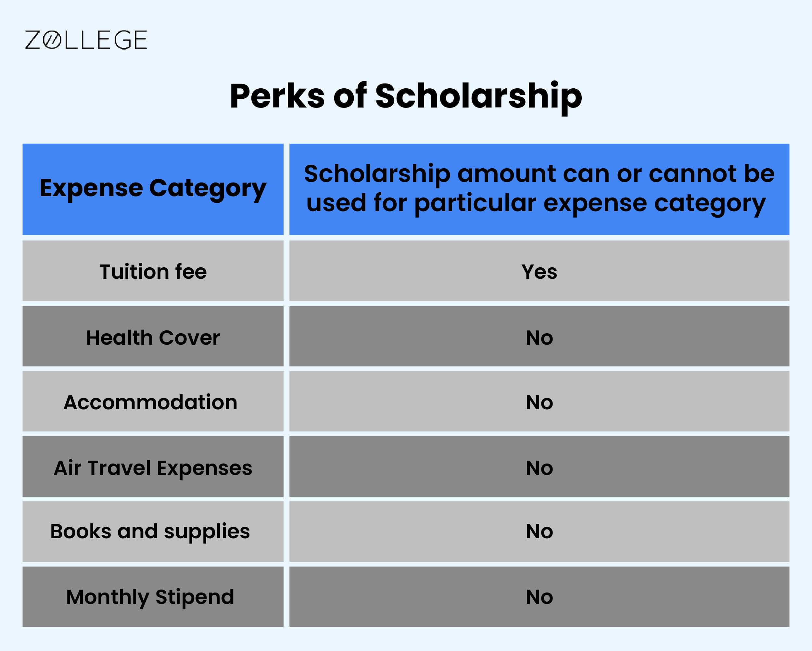Click the No value for Books and supplies
Screen dimensions: 812x651
point(539,531)
